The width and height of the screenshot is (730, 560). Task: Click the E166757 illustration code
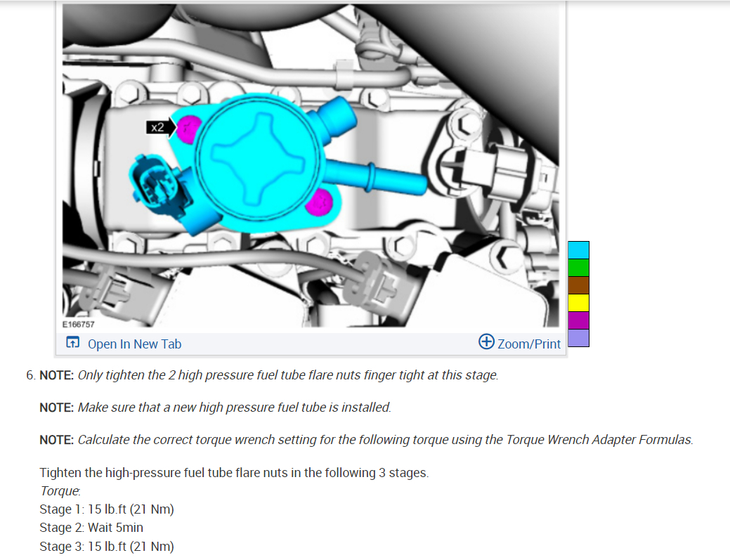(78, 325)
